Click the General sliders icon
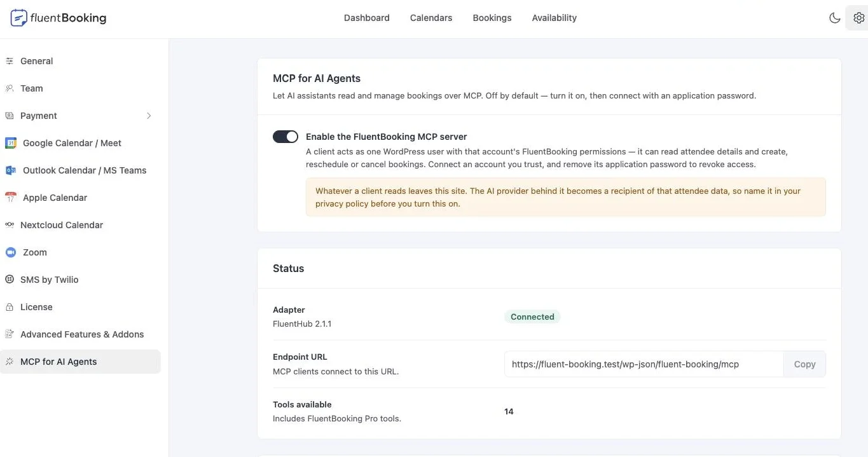The image size is (868, 457). (x=10, y=61)
